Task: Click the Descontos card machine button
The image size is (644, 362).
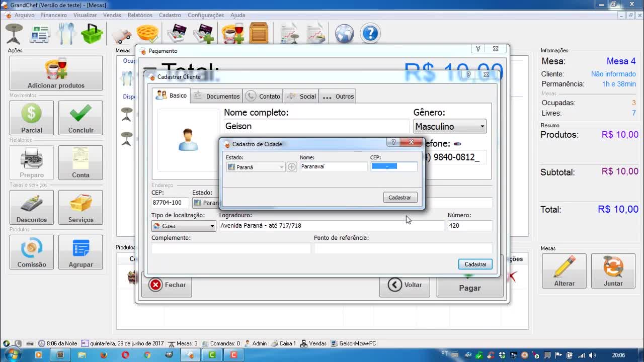Action: pyautogui.click(x=32, y=208)
